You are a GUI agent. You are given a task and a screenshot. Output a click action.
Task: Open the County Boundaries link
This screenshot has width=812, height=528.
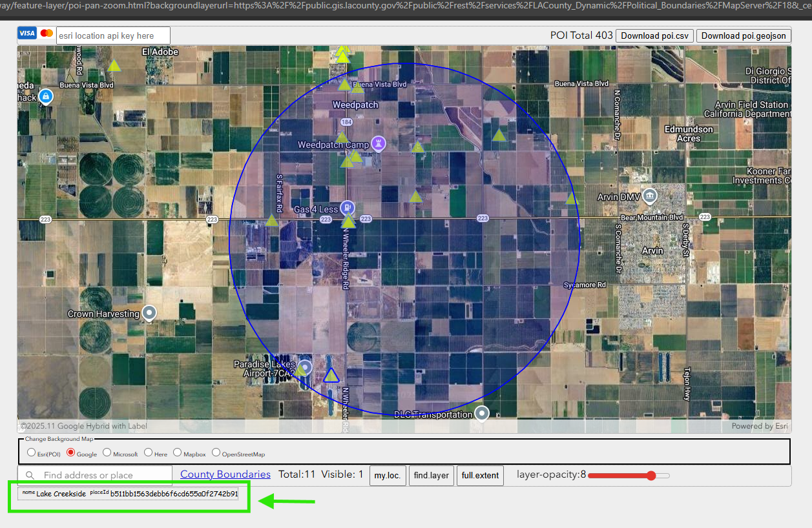coord(225,474)
